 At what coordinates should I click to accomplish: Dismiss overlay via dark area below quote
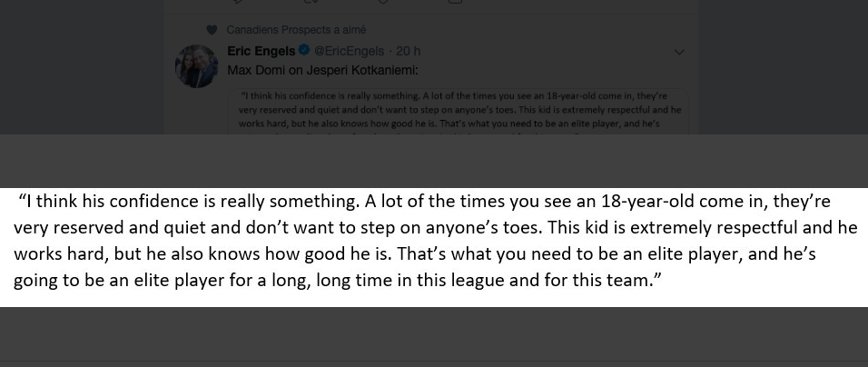pyautogui.click(x=434, y=335)
